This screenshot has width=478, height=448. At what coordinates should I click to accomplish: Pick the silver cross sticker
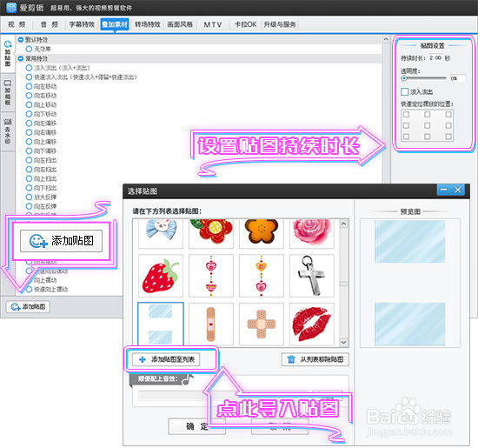(x=311, y=276)
